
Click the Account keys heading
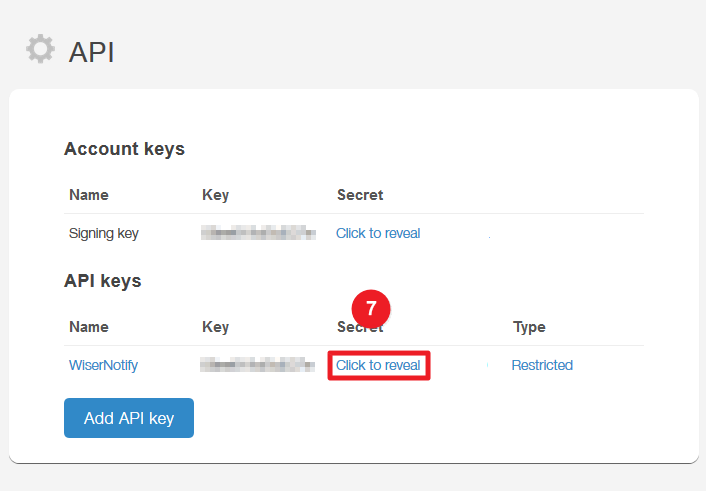click(124, 149)
